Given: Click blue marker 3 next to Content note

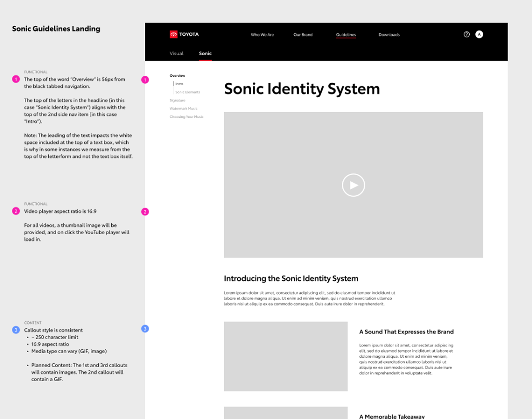Looking at the screenshot, I should click(16, 330).
